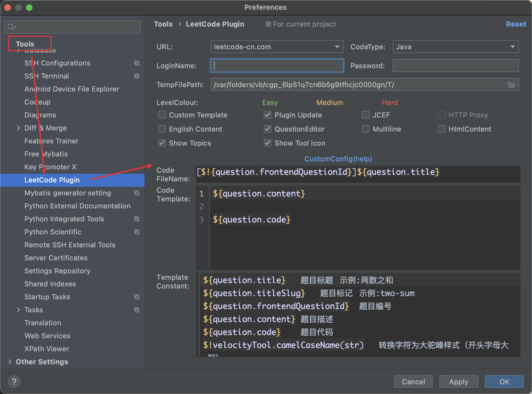This screenshot has width=532, height=394.
Task: Uncheck the Show Tool Icon checkbox
Action: click(268, 143)
